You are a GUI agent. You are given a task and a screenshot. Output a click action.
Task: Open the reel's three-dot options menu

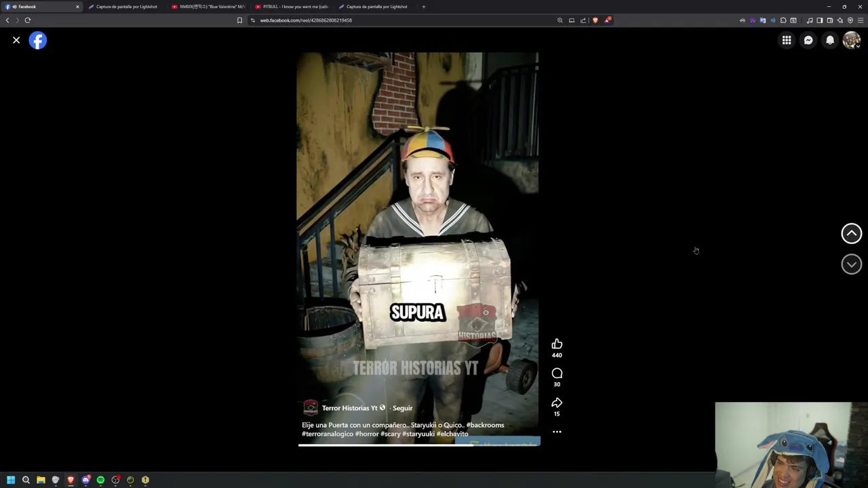click(x=557, y=432)
